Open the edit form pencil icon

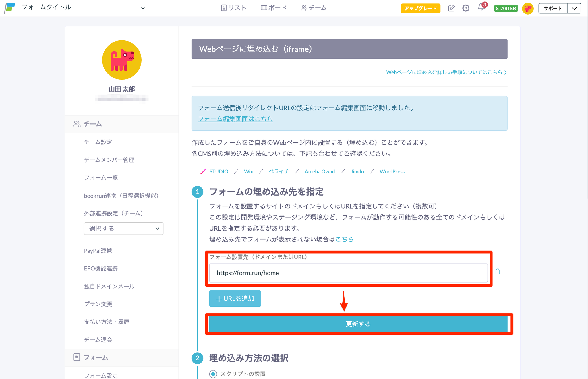(451, 8)
